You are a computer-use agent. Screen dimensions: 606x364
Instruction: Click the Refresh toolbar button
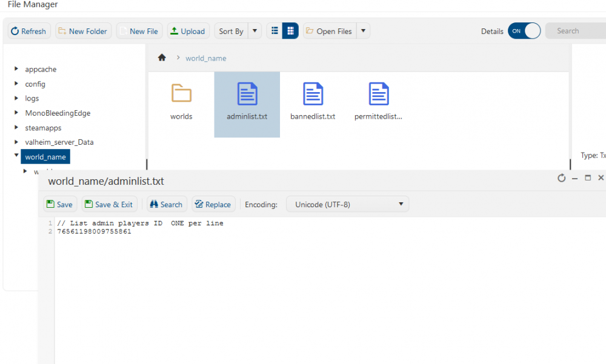(x=28, y=31)
